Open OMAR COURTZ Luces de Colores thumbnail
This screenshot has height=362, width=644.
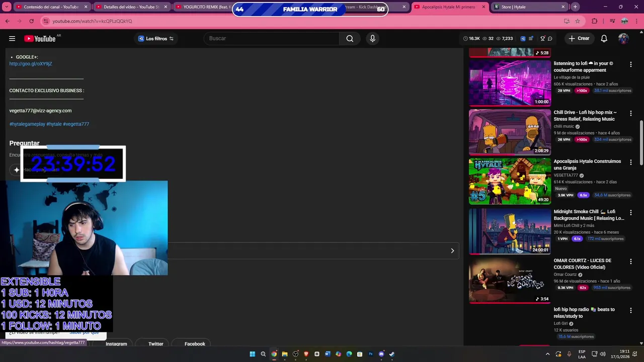tap(510, 280)
